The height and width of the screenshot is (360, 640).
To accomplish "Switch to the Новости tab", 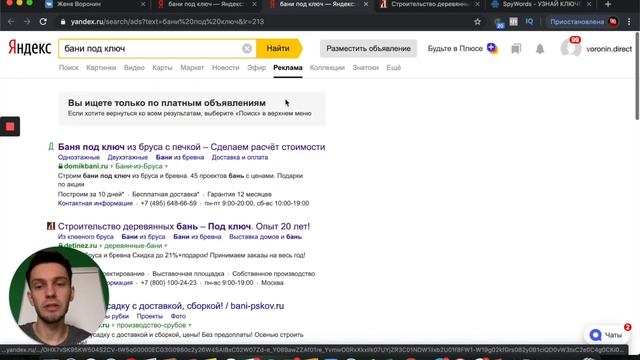I will point(225,68).
